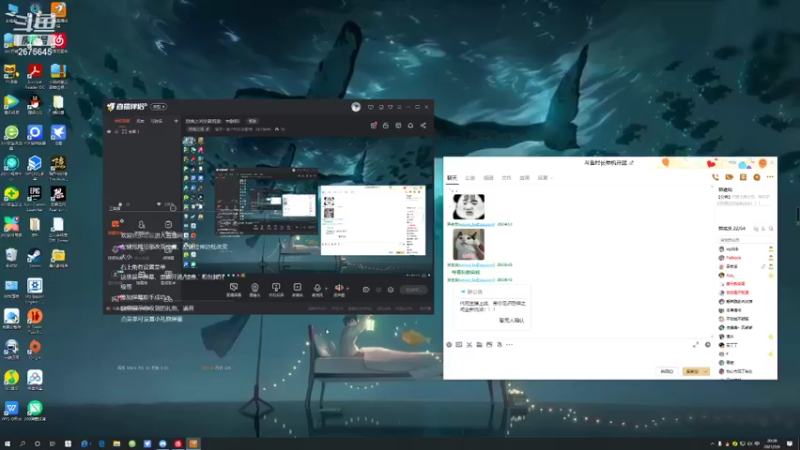800x450 pixels.
Task: Click group announcement card in chat
Action: click(x=492, y=307)
